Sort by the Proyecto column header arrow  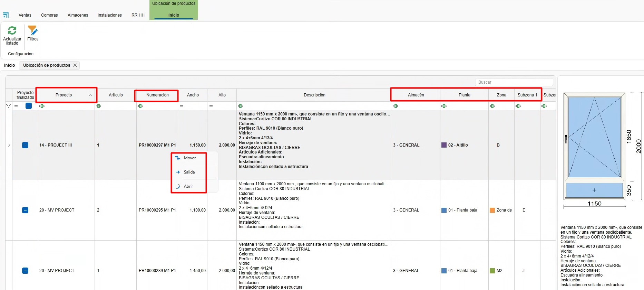click(90, 95)
